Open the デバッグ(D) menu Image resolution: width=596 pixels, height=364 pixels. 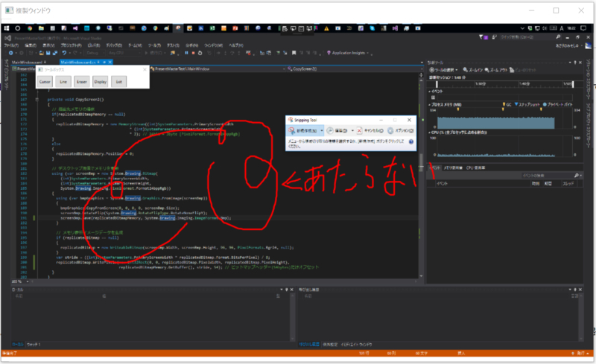click(114, 45)
